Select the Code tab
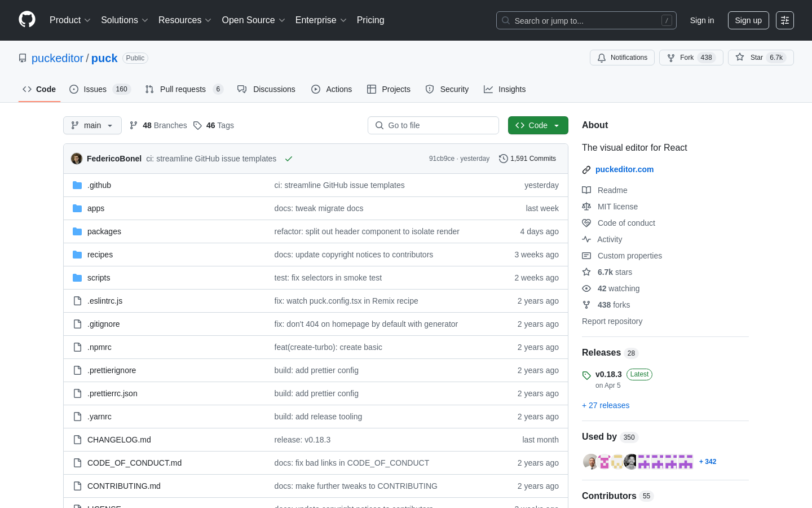Screen dimensions: 812x508 (39, 89)
